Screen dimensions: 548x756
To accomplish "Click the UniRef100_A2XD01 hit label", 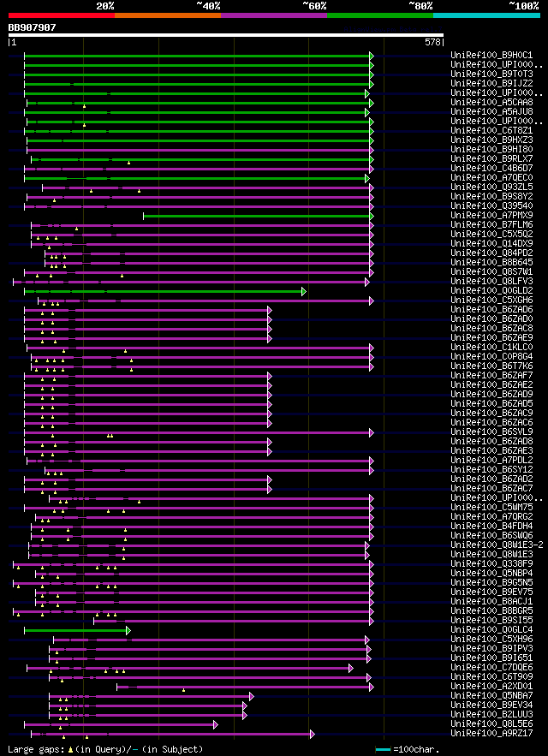I will click(491, 686).
